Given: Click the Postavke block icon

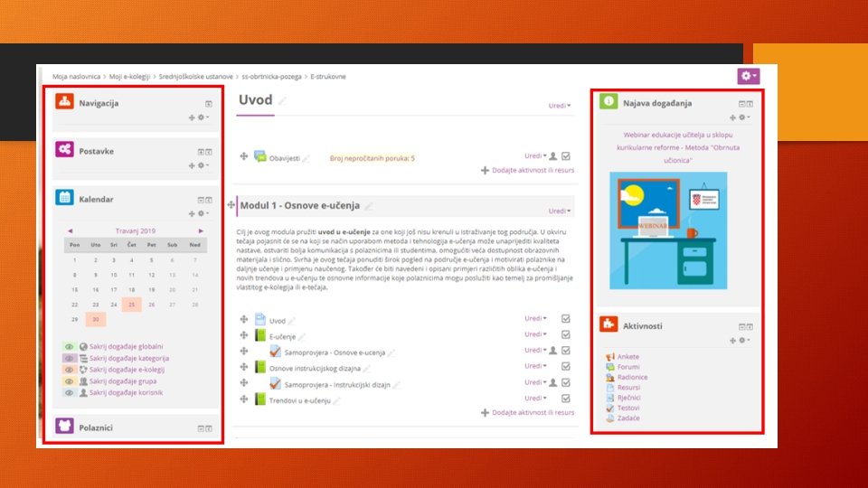Looking at the screenshot, I should tap(64, 149).
